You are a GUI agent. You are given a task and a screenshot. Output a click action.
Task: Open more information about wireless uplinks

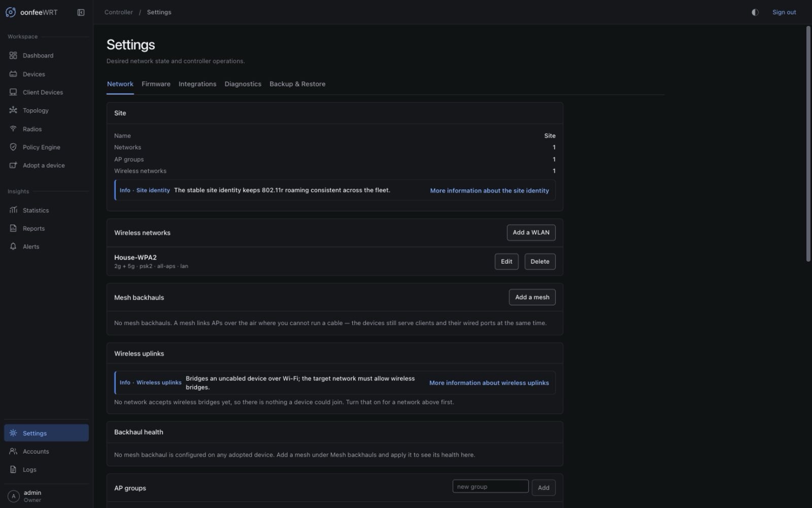489,383
